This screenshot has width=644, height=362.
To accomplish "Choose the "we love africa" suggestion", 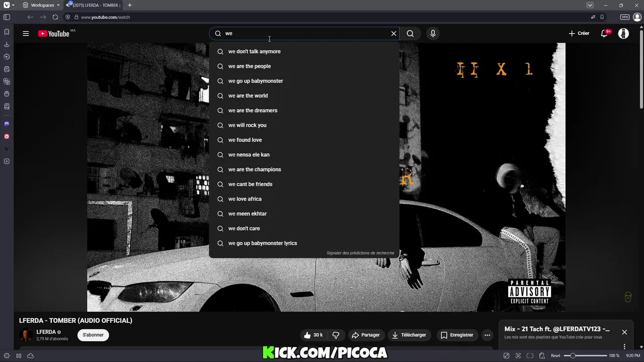I will pos(304,199).
